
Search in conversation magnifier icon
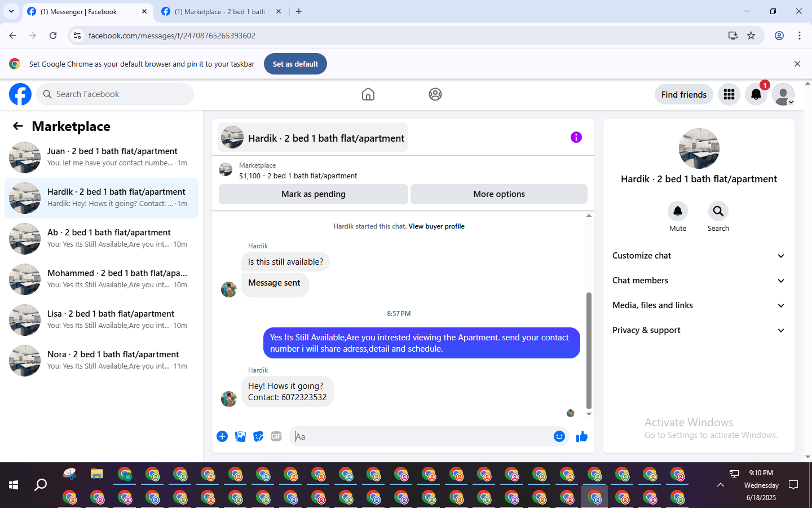point(718,211)
